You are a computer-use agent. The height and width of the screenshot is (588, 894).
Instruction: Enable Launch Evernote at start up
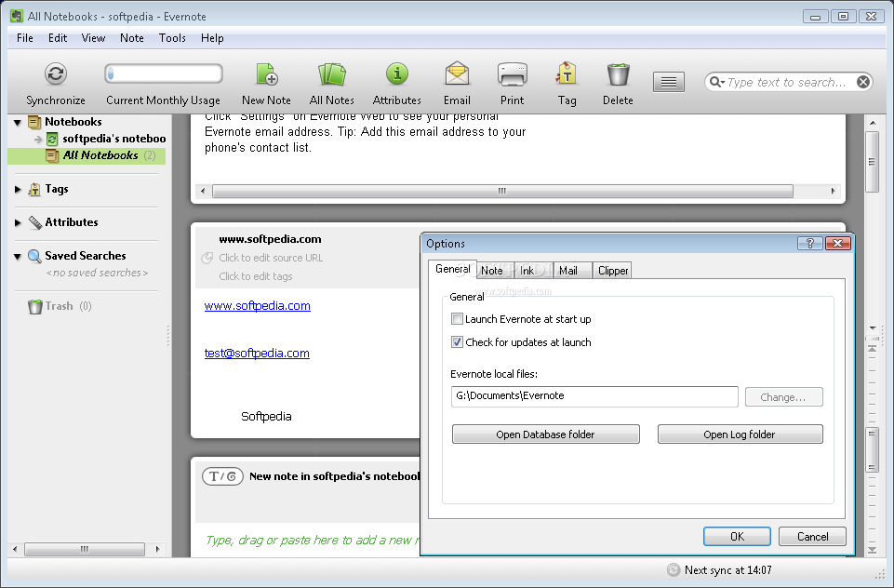click(457, 319)
